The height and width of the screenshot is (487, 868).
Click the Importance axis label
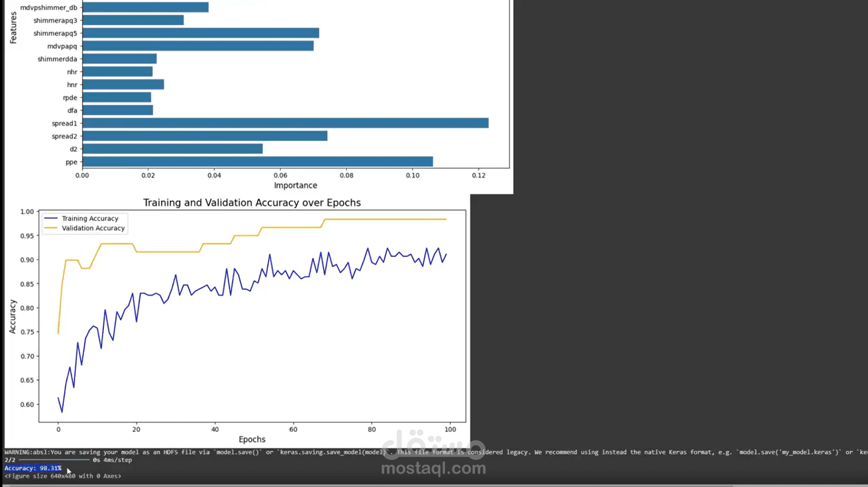295,185
